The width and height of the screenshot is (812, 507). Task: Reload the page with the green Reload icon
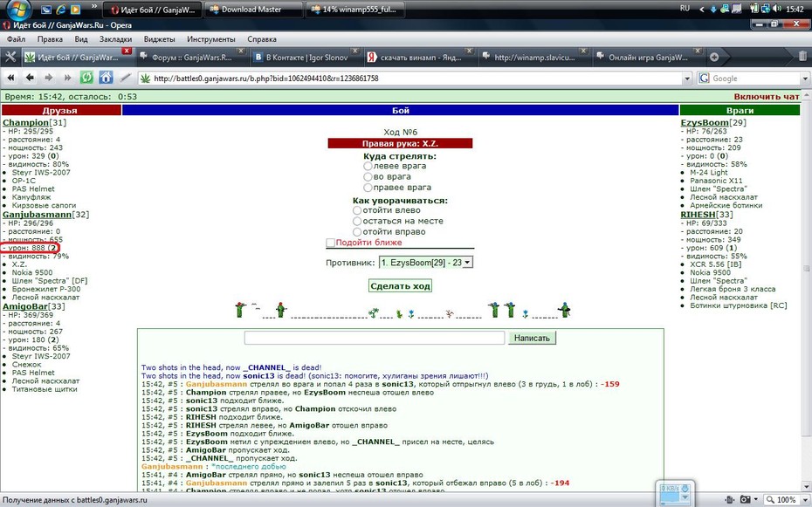click(86, 78)
